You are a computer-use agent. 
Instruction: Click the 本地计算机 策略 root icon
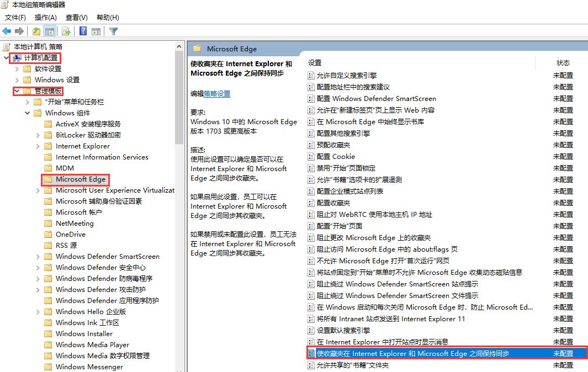tap(7, 47)
